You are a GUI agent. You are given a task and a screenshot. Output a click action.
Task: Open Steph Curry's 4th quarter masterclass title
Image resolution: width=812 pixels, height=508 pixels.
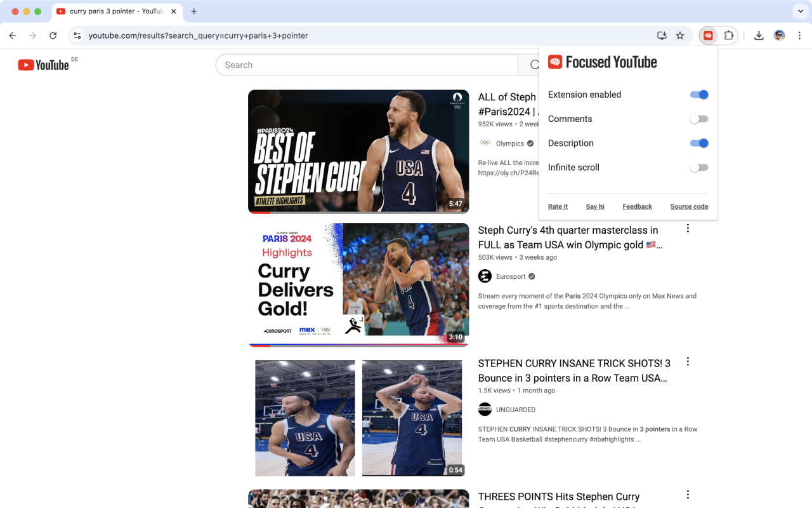click(x=570, y=237)
